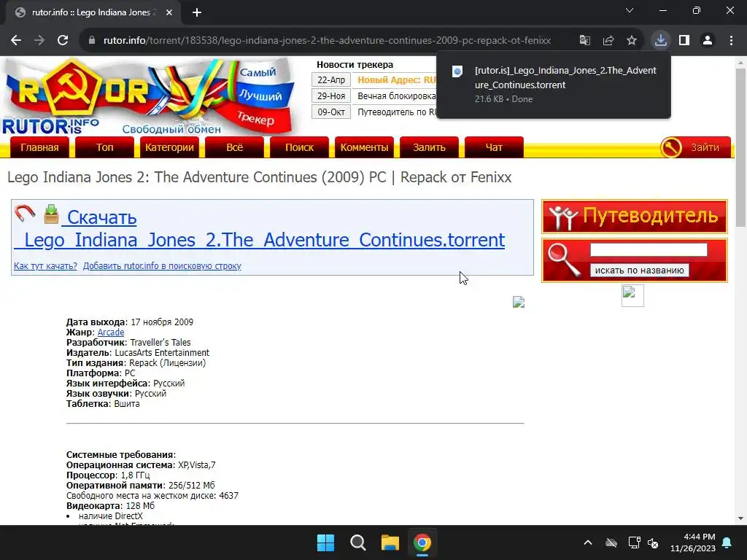Image resolution: width=747 pixels, height=560 pixels.
Task: Click the OneDrive cloud tray icon
Action: (611, 542)
